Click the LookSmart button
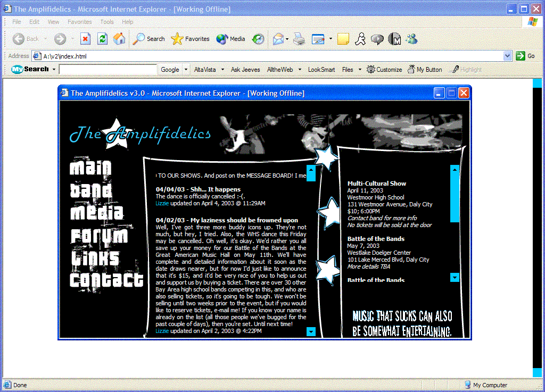Image resolution: width=545 pixels, height=392 pixels. 321,70
